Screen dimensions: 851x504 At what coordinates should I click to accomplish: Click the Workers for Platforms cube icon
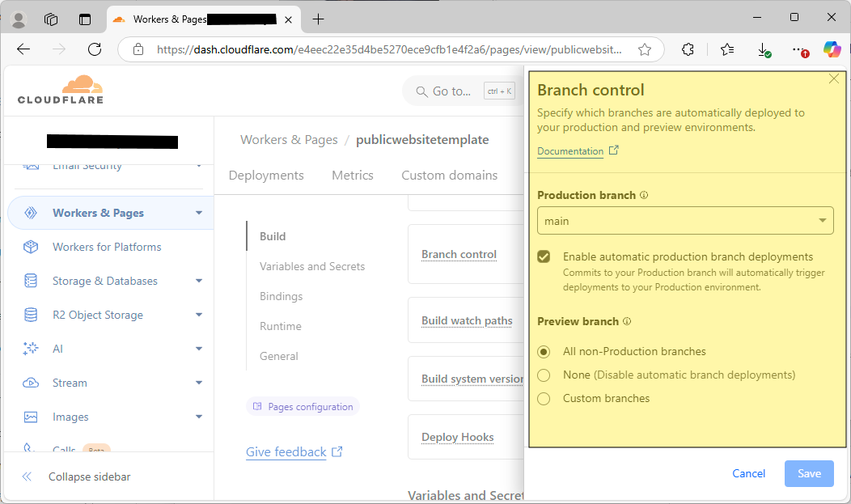tap(31, 247)
